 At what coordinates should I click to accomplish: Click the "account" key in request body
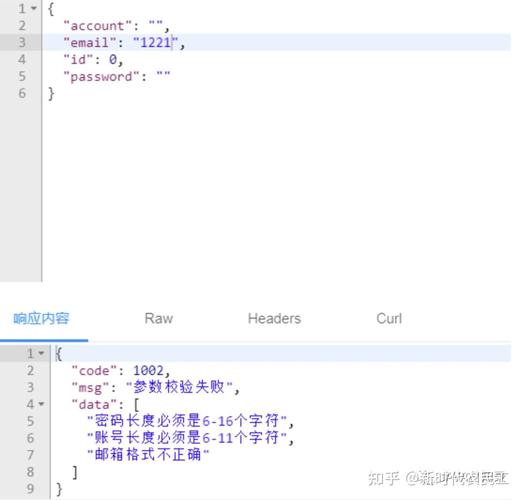[98, 26]
